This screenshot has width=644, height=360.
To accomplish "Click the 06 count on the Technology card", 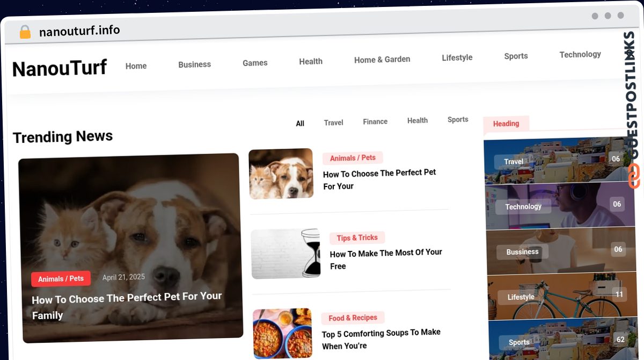I will 617,204.
